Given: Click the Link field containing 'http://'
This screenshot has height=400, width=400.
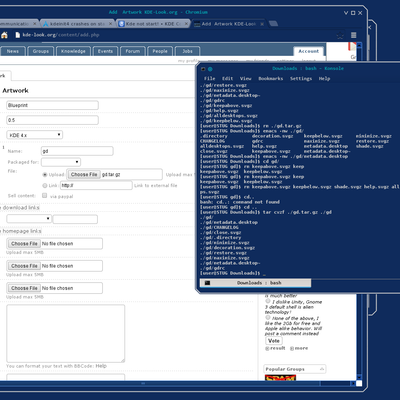Looking at the screenshot, I should [96, 185].
